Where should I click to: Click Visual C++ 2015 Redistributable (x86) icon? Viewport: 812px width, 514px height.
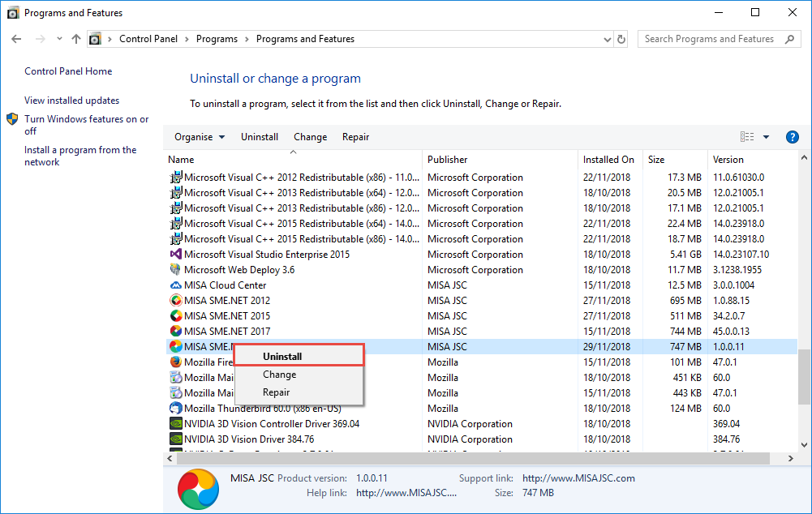pos(176,238)
